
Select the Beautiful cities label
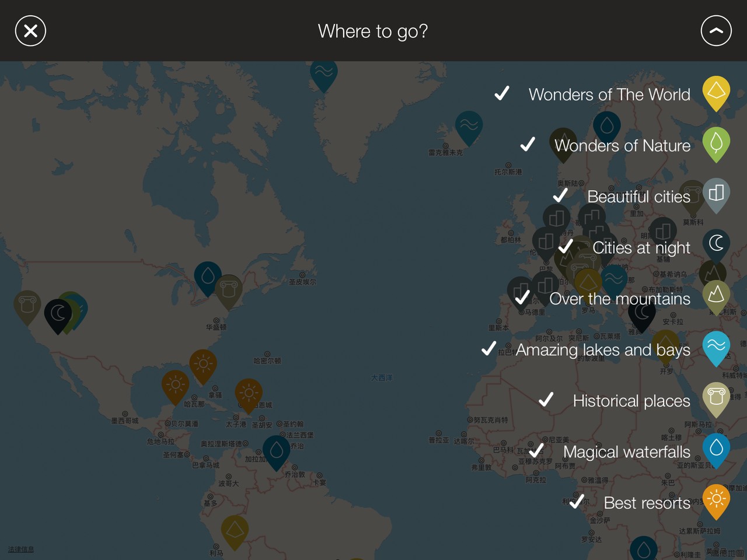[638, 197]
